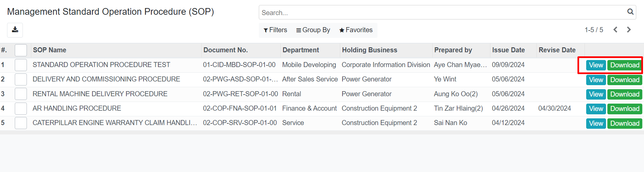Image resolution: width=644 pixels, height=172 pixels.
Task: Click the Finance & Account department cell
Action: point(310,108)
